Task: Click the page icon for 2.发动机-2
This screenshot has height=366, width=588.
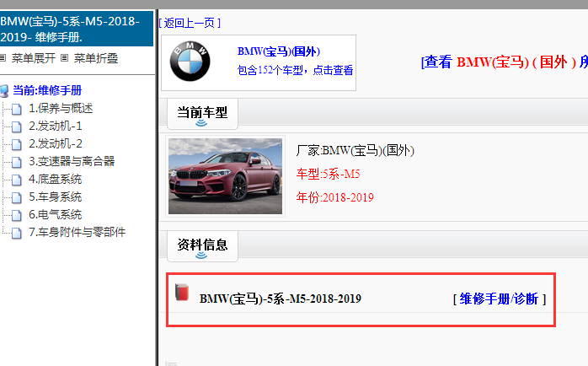Action: [x=17, y=144]
